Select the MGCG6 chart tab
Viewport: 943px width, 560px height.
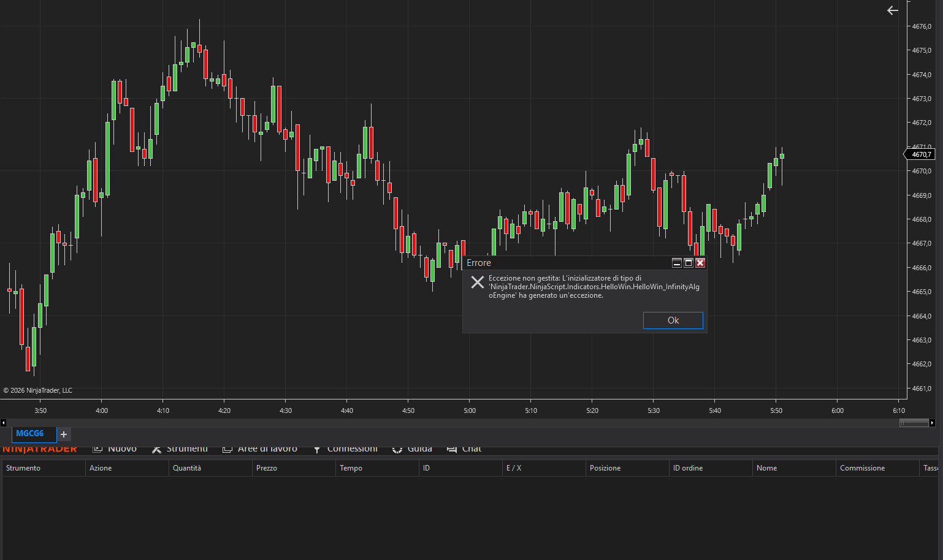click(30, 434)
